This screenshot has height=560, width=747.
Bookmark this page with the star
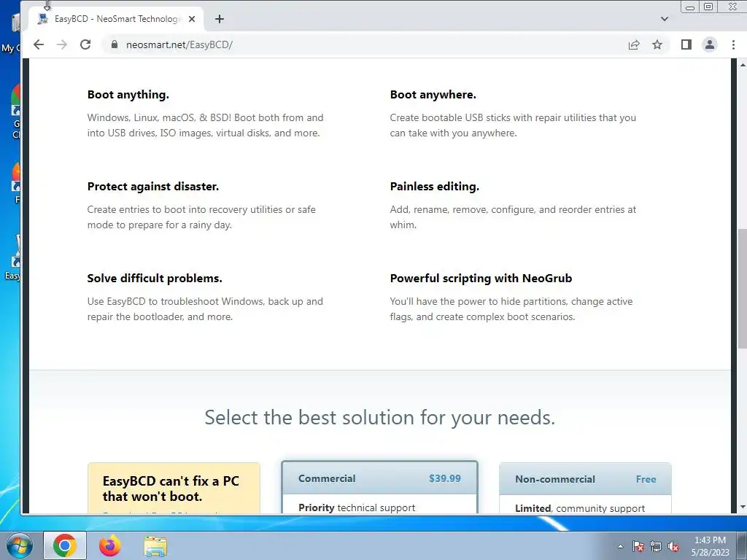(657, 44)
